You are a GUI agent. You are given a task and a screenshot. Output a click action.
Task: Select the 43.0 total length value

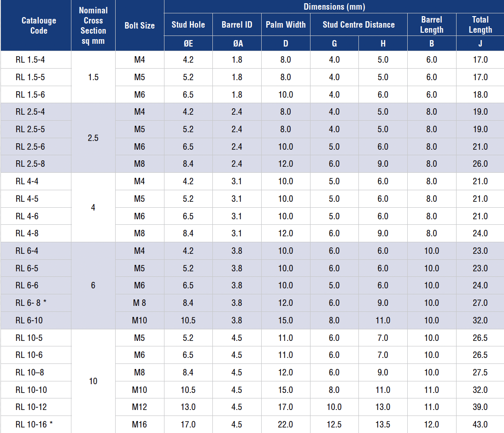pyautogui.click(x=480, y=424)
